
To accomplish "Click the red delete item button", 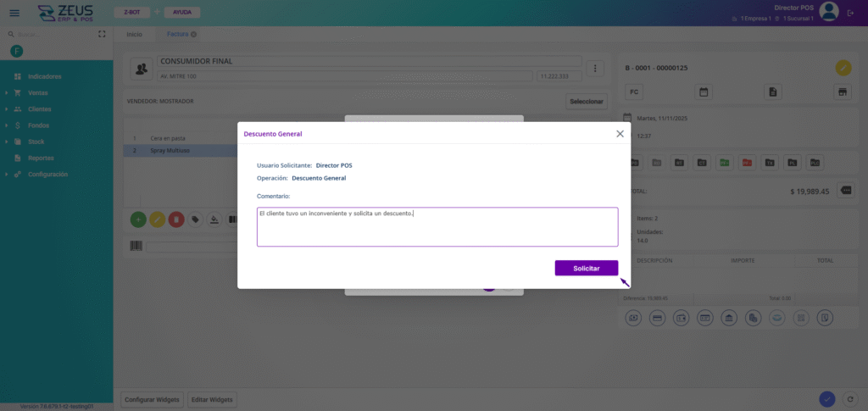I will (x=175, y=219).
